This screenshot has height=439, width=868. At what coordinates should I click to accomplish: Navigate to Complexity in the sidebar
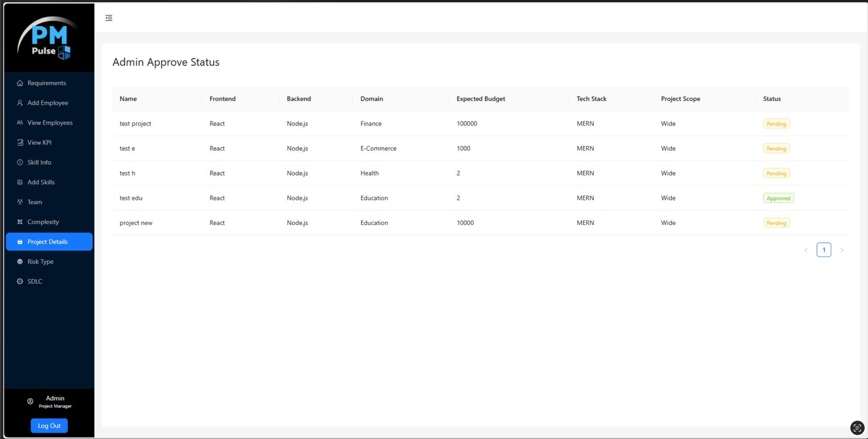pos(43,222)
